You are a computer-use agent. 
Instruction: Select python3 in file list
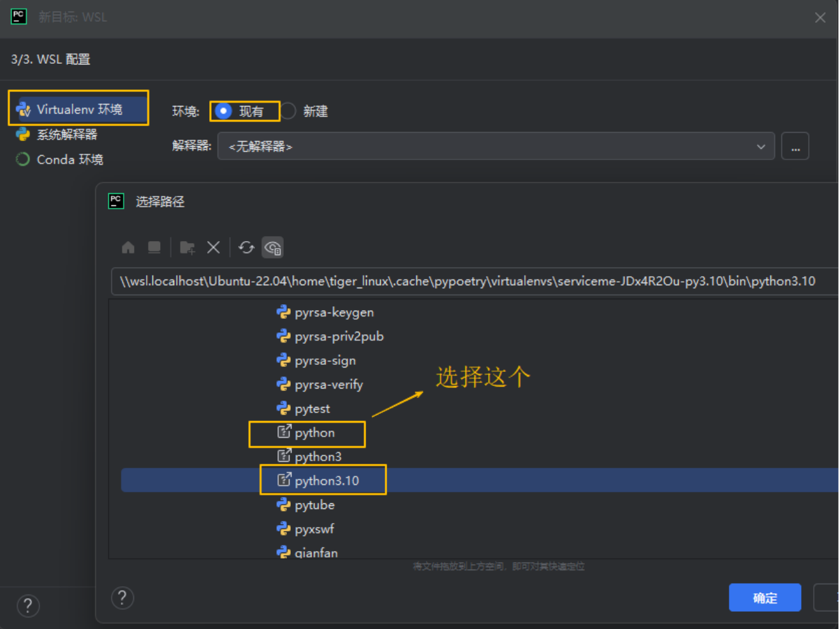[318, 457]
